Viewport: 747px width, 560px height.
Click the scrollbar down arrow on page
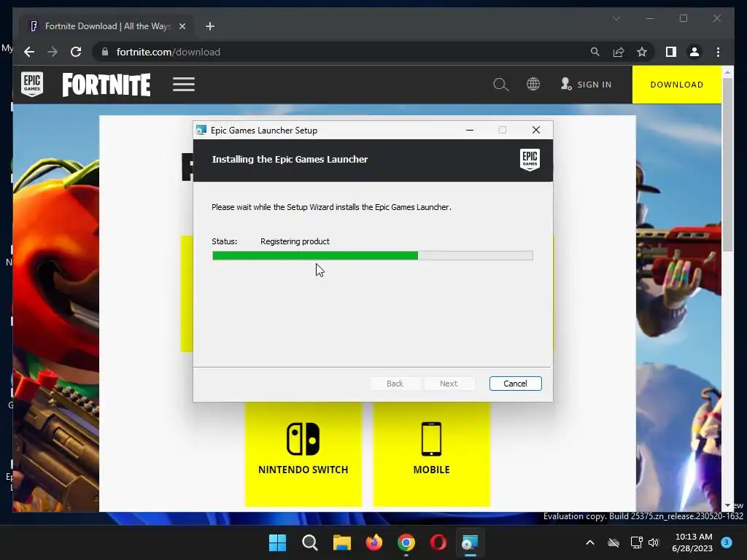pyautogui.click(x=727, y=505)
